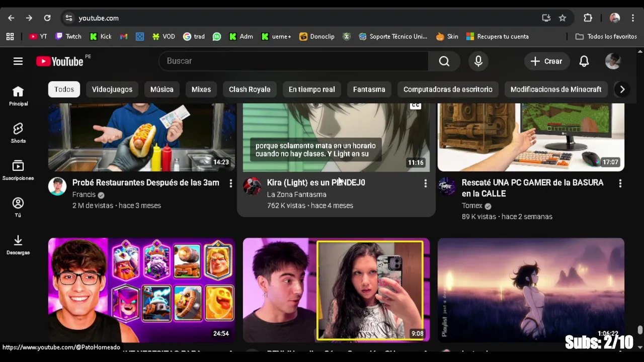Open Soporte Técnico Uni... bookmark

(x=393, y=36)
